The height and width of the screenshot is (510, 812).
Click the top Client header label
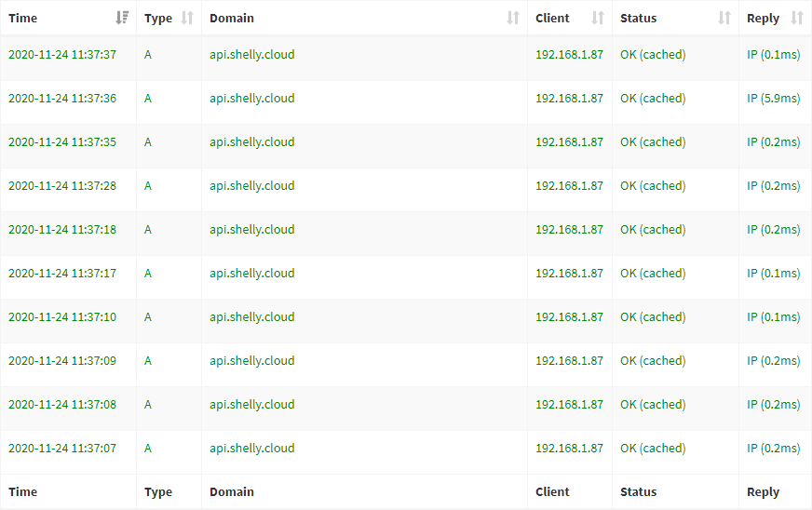tap(552, 18)
